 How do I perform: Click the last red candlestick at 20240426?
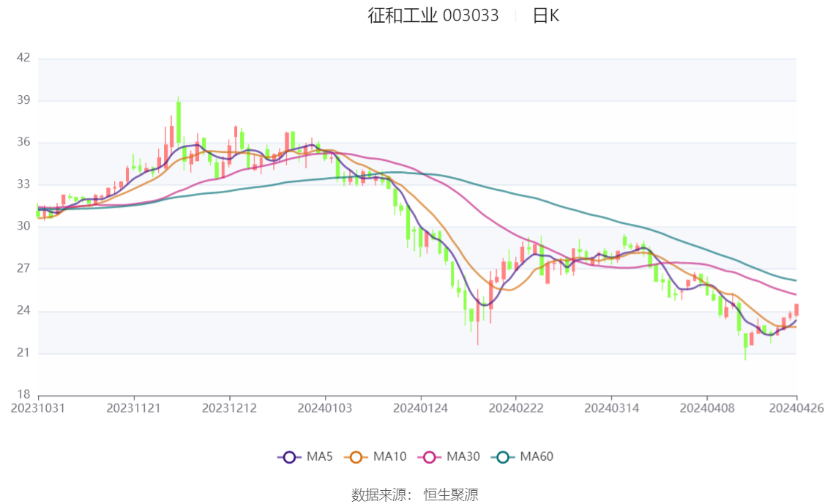(x=796, y=310)
